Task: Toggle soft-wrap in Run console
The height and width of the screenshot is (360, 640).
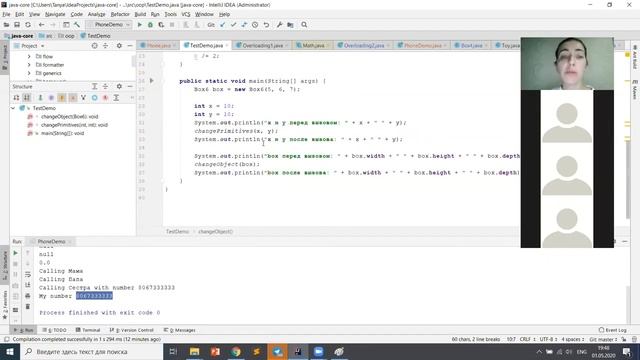Action: tap(28, 274)
